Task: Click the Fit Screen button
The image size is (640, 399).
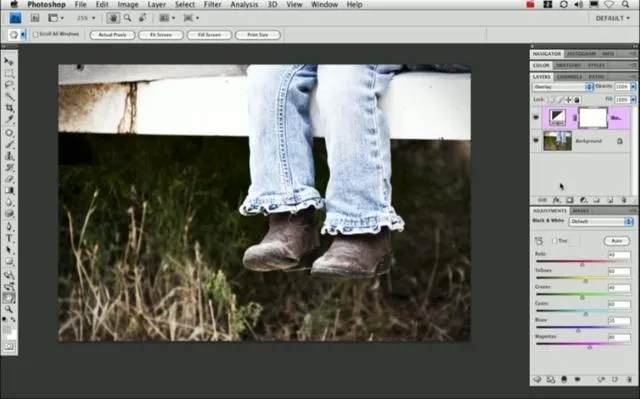Action: point(160,35)
